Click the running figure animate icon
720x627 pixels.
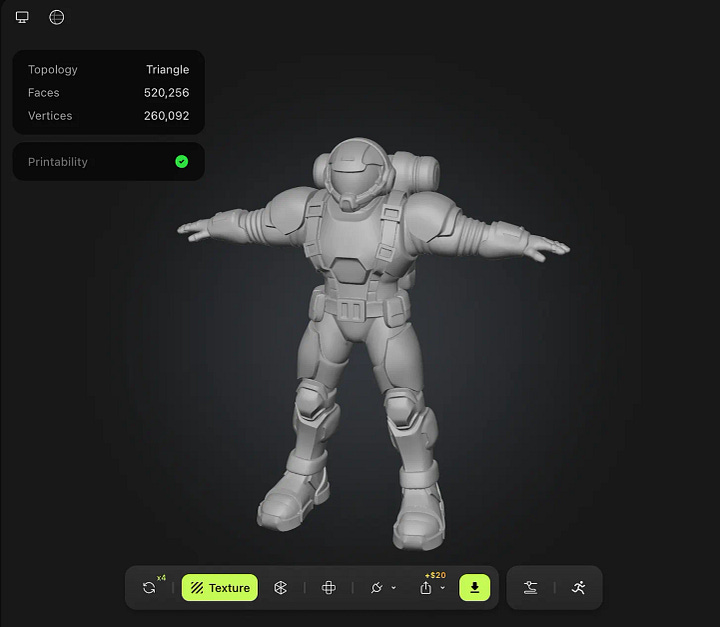[579, 587]
